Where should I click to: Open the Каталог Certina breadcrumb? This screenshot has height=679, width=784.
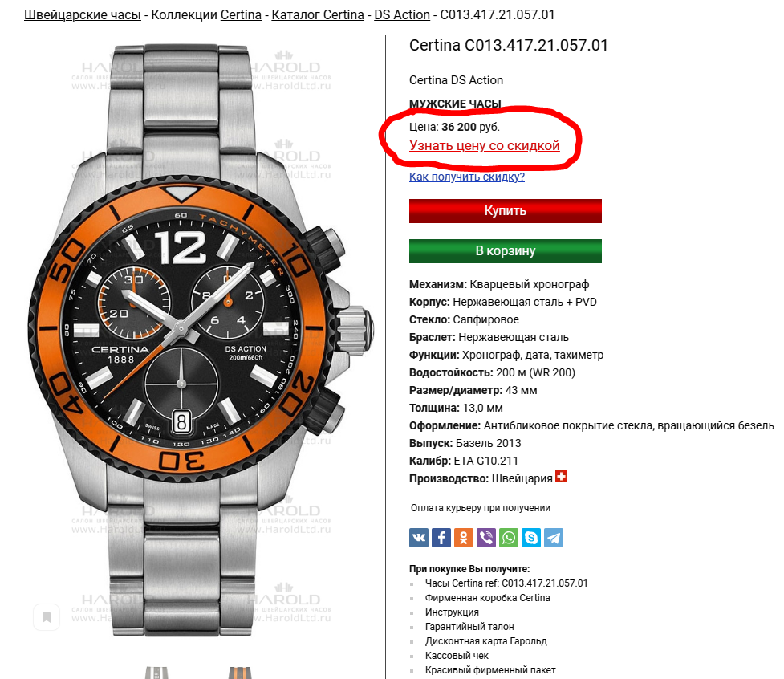[318, 14]
